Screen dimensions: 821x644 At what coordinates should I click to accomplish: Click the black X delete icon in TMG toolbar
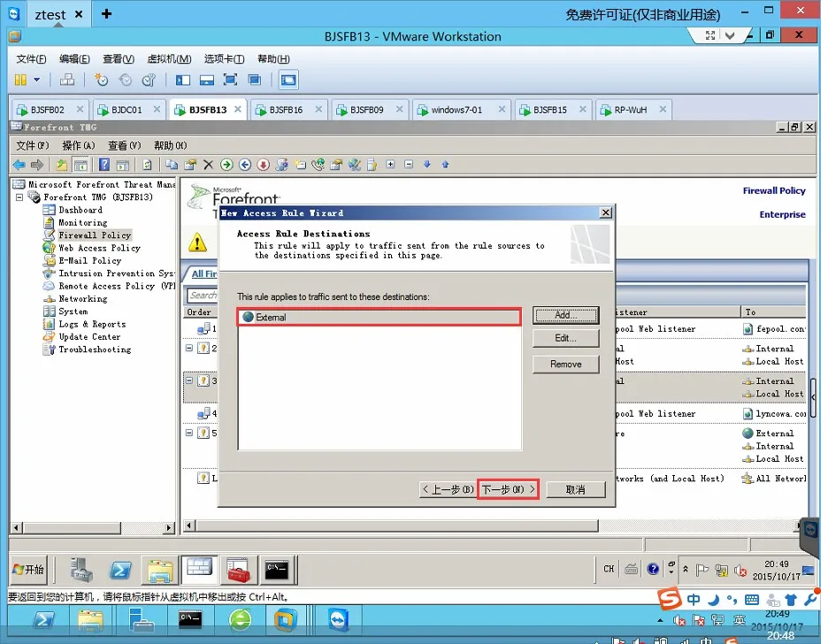tap(208, 165)
